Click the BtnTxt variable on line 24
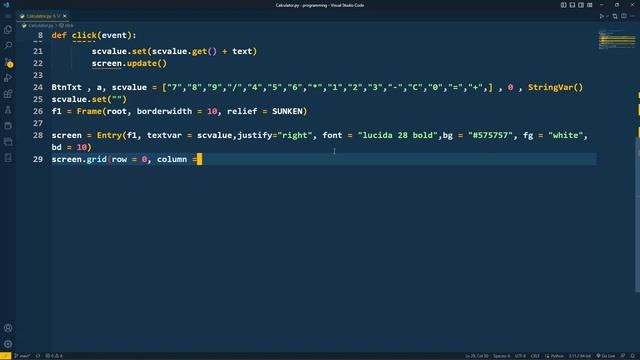The height and width of the screenshot is (360, 640). click(67, 87)
